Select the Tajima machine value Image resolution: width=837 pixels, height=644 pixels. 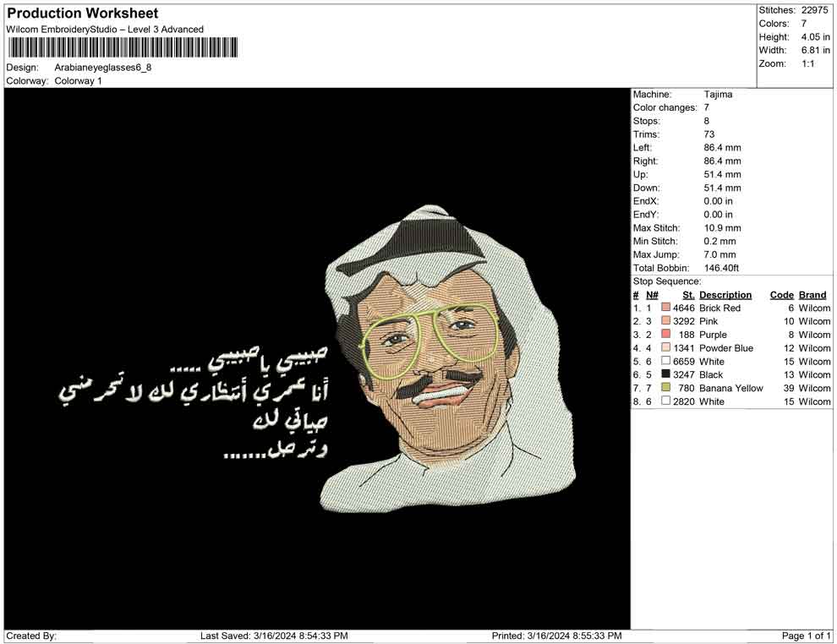point(718,95)
